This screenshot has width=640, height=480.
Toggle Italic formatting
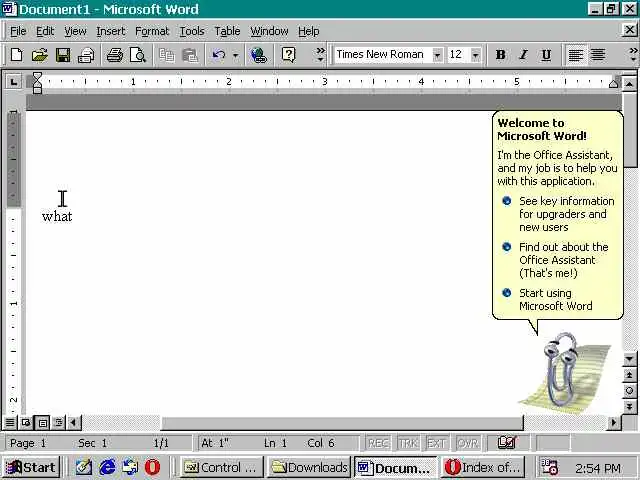tap(523, 55)
